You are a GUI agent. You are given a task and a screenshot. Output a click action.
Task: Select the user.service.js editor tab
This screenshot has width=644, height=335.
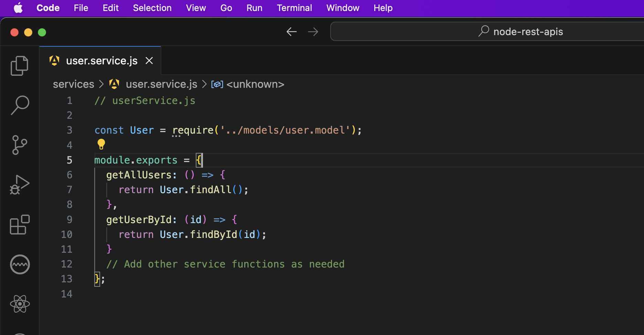101,61
